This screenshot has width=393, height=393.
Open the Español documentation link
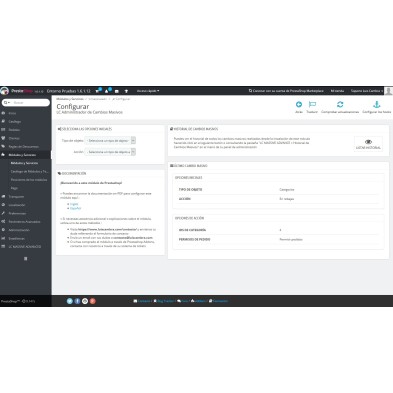tap(75, 208)
